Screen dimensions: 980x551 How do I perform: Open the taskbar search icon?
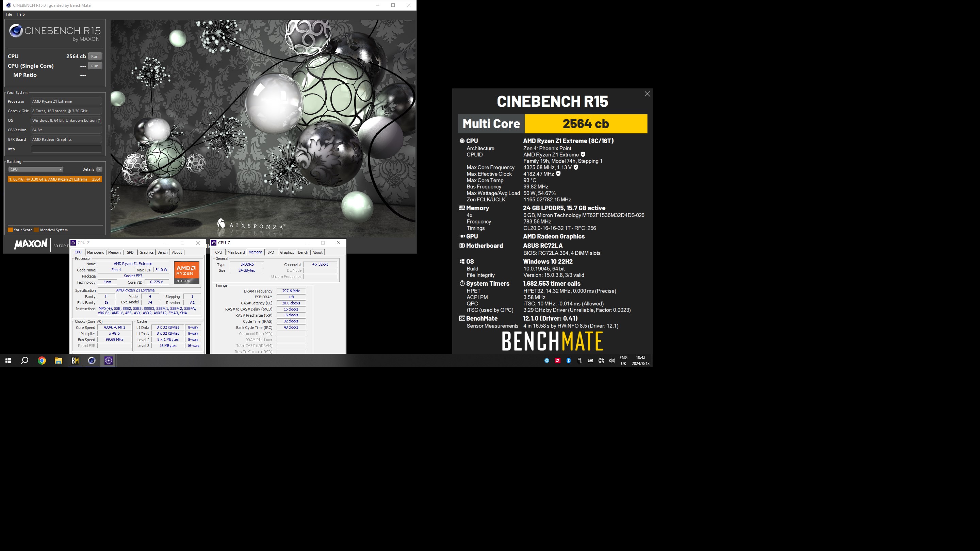[24, 361]
